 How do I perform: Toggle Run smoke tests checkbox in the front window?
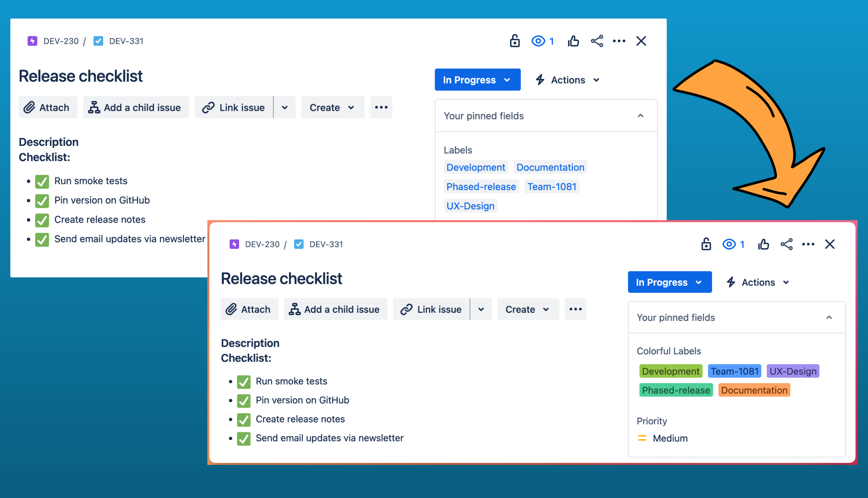(x=244, y=382)
